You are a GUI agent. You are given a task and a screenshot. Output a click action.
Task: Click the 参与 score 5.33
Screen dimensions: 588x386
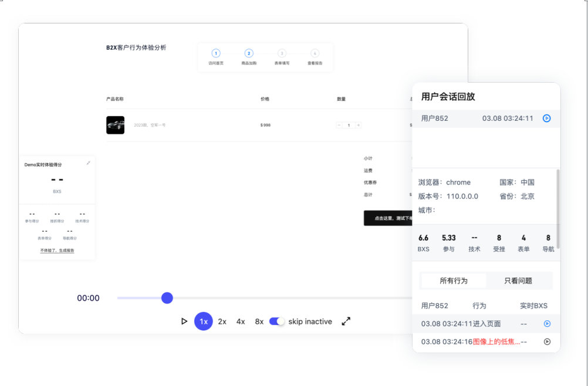pyautogui.click(x=449, y=238)
